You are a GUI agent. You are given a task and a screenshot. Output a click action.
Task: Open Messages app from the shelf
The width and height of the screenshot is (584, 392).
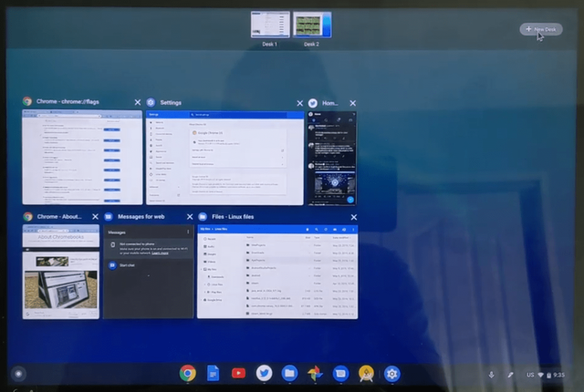coord(340,374)
